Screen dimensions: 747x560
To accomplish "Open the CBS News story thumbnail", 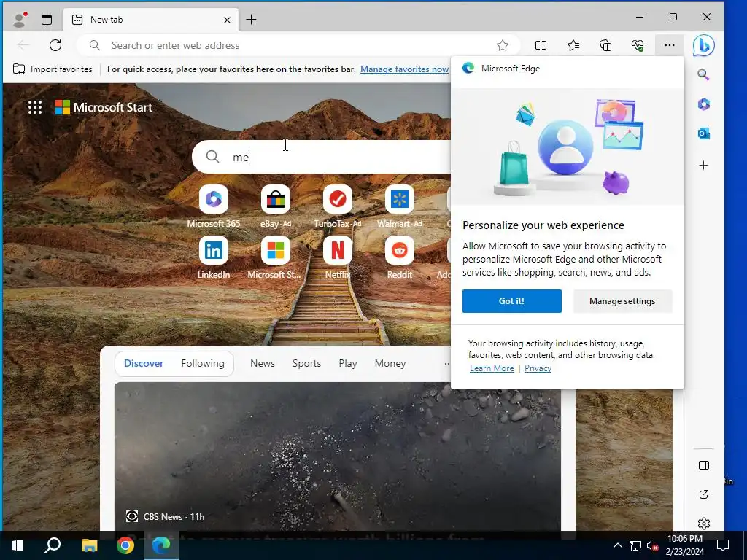I will pos(337,456).
